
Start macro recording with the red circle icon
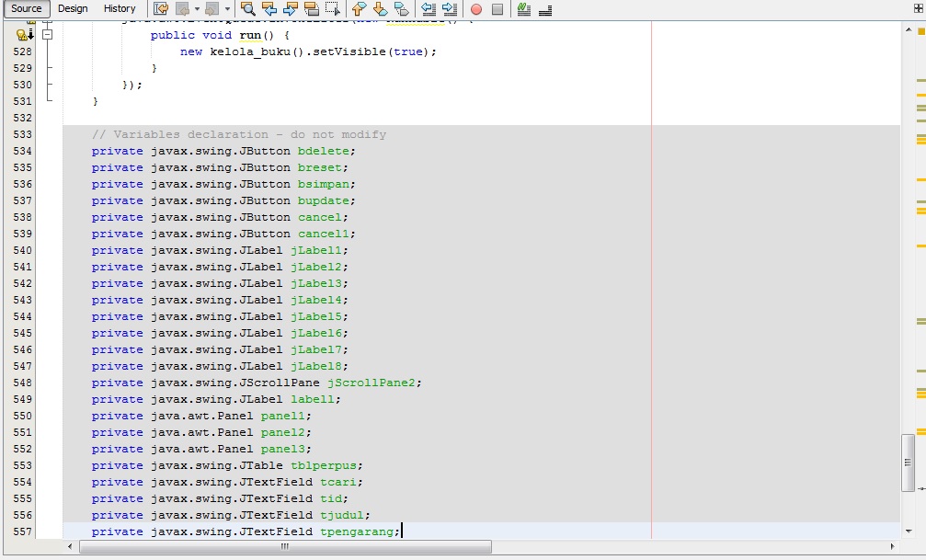(475, 9)
